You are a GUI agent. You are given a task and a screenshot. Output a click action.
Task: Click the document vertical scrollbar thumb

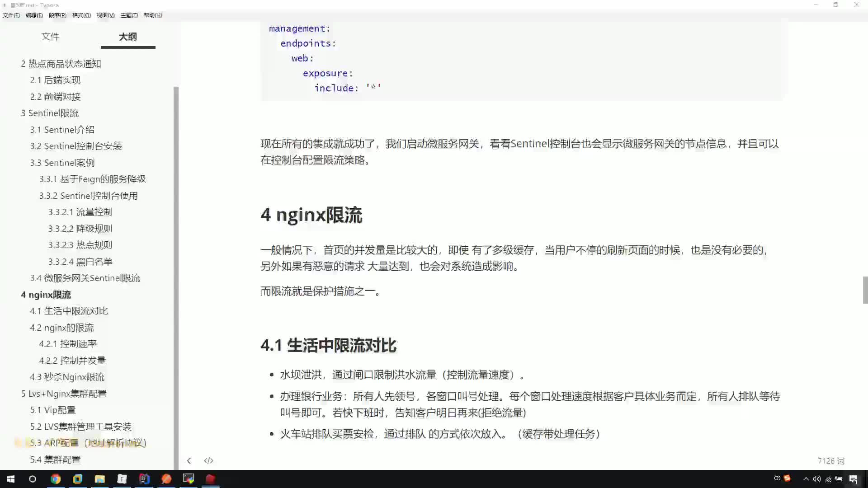[x=865, y=290]
